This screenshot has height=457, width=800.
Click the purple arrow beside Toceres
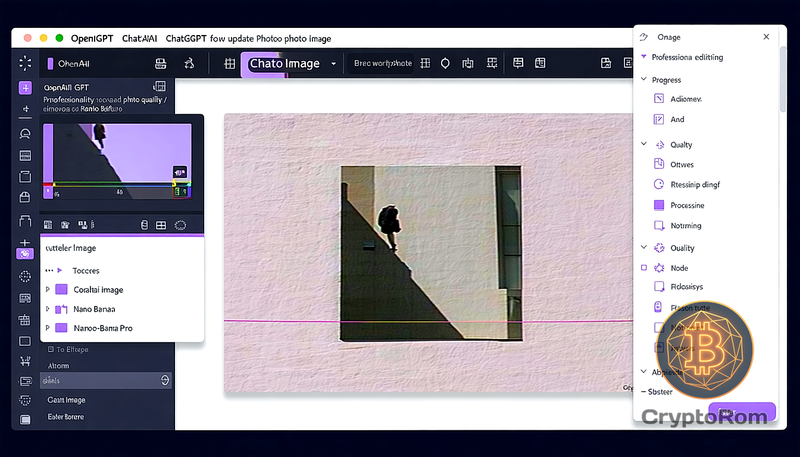pyautogui.click(x=60, y=270)
